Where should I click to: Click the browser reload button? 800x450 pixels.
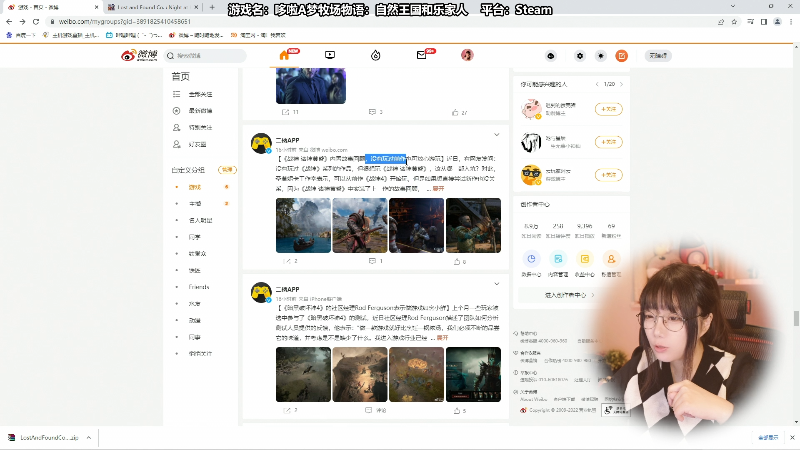coord(36,21)
